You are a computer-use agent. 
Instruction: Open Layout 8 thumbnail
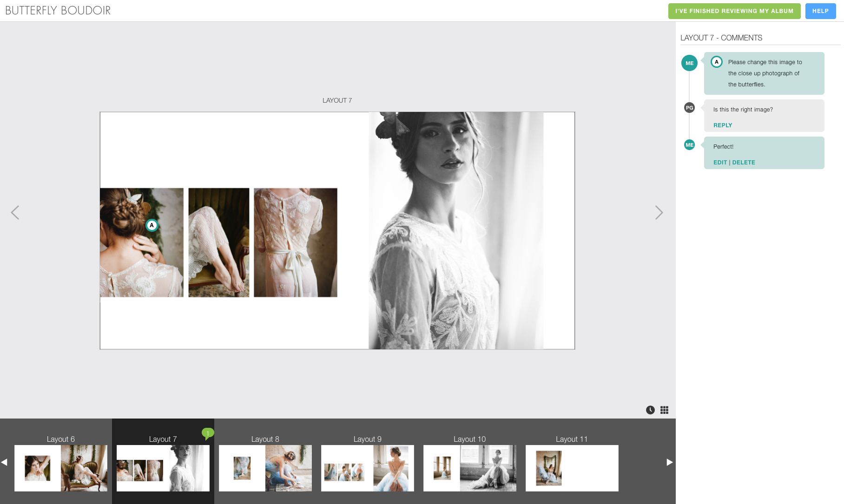(265, 468)
